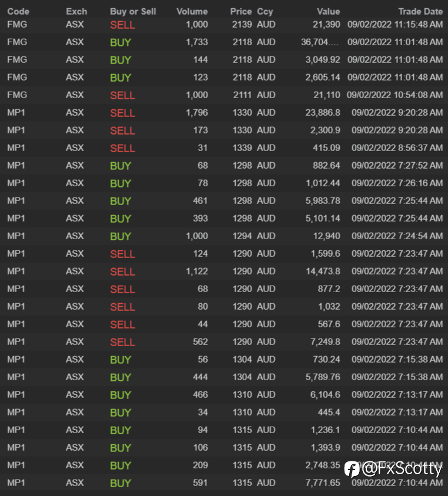Select MP1 code in the 415.09 row

tap(16, 148)
